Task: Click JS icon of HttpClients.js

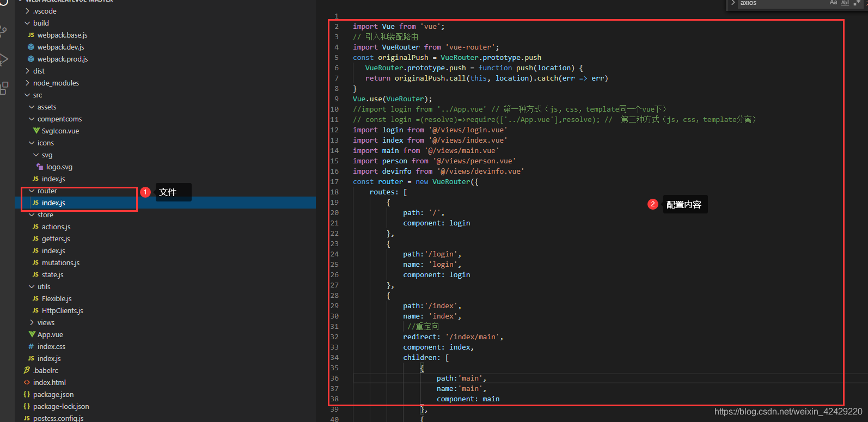Action: pos(35,310)
